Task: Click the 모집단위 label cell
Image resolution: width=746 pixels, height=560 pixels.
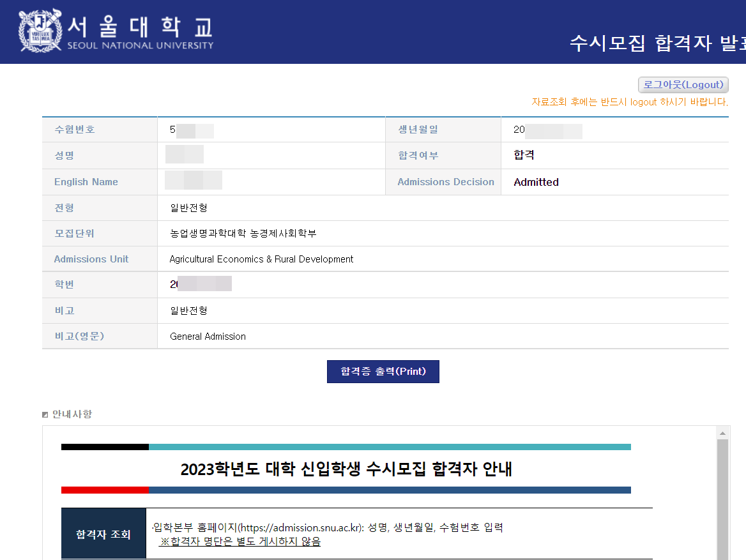Action: 100,234
